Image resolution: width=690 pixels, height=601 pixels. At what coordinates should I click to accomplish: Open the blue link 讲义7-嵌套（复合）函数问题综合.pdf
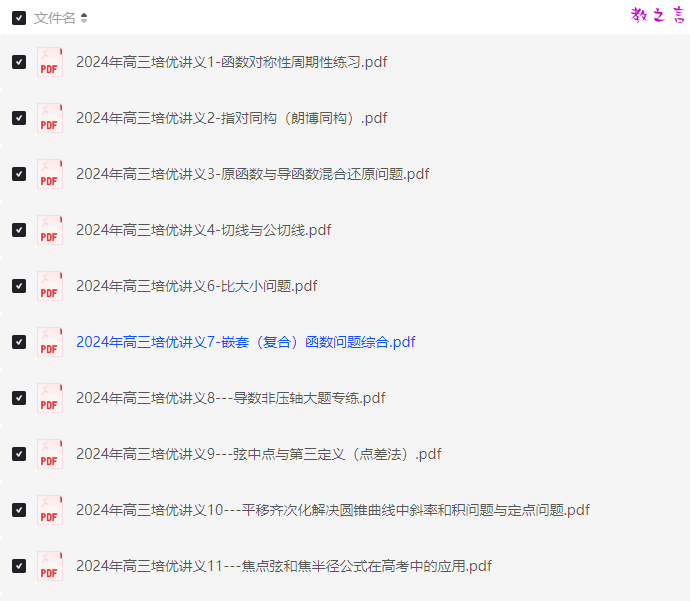(246, 342)
